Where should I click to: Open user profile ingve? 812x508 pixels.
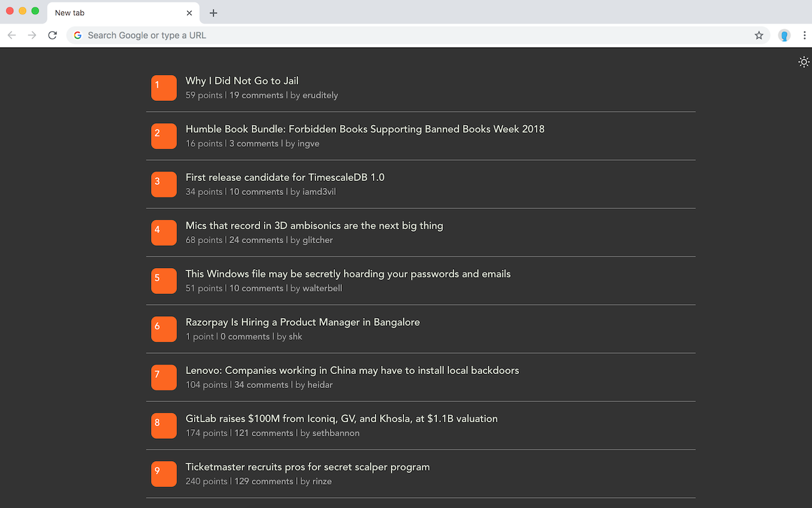coord(308,144)
